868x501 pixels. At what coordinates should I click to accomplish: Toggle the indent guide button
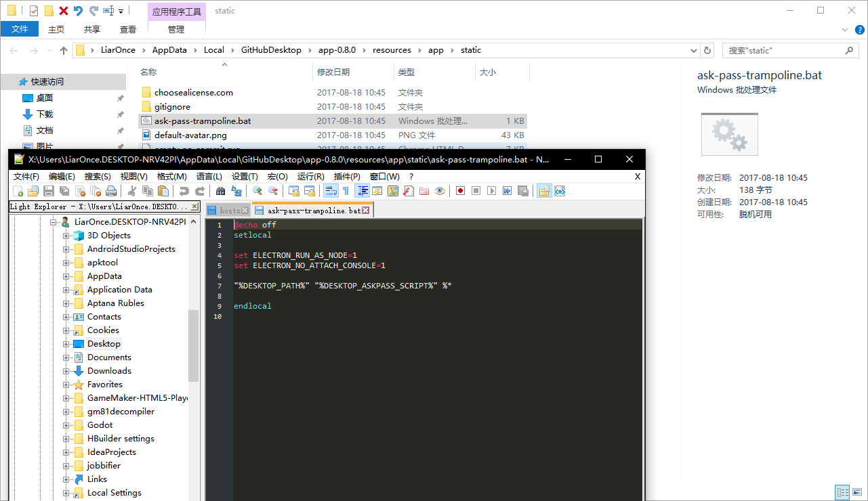point(363,191)
